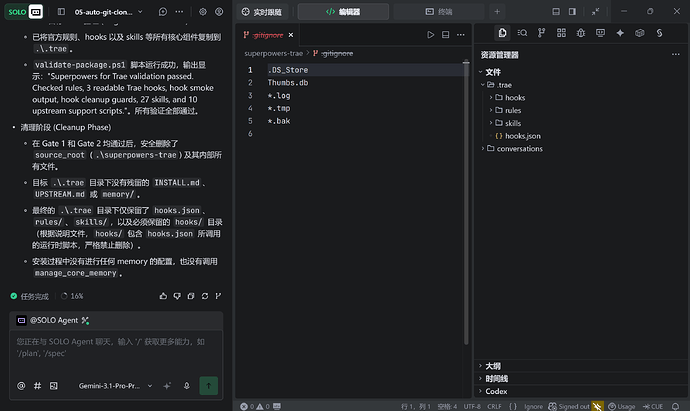
Task: Click the thumbs down feedback icon
Action: pyautogui.click(x=177, y=296)
